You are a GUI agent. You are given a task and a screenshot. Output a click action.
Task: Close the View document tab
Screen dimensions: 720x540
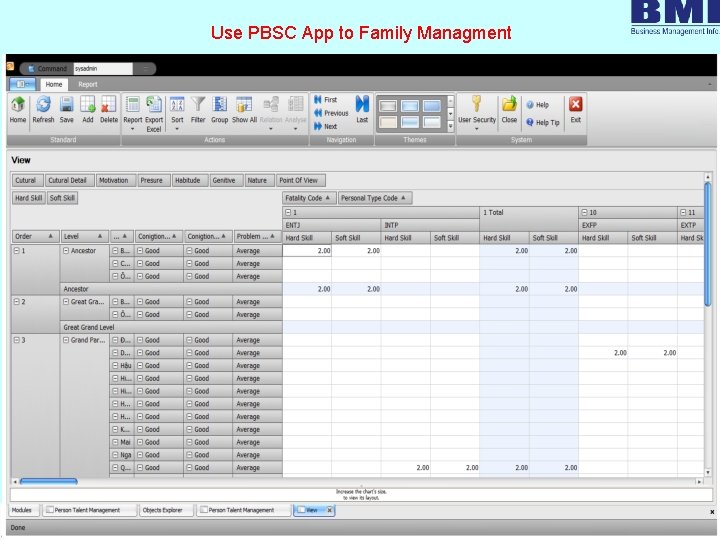(x=330, y=510)
